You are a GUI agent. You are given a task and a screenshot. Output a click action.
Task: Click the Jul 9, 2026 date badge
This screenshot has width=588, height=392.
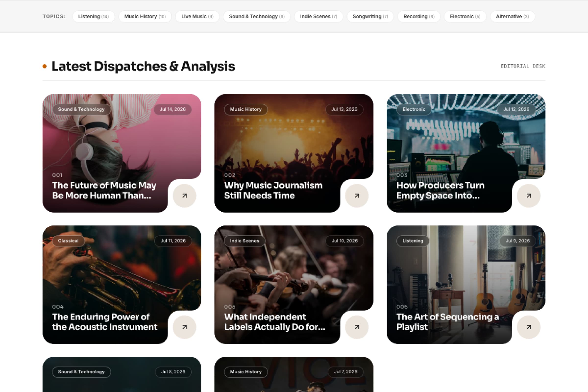click(x=517, y=241)
